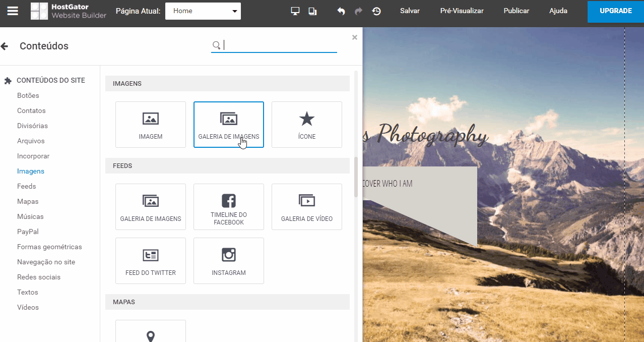Screen dimensions: 644x342
Task: Click the search magnifier icon
Action: [x=216, y=45]
